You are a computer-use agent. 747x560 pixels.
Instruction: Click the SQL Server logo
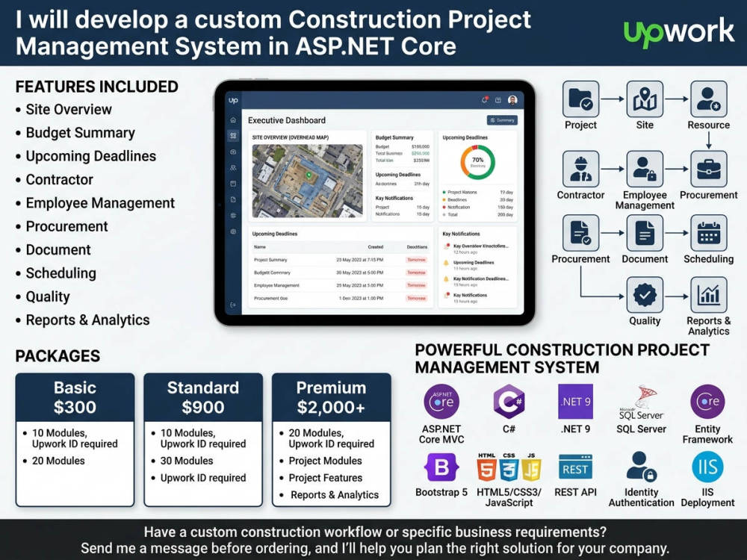(x=641, y=403)
